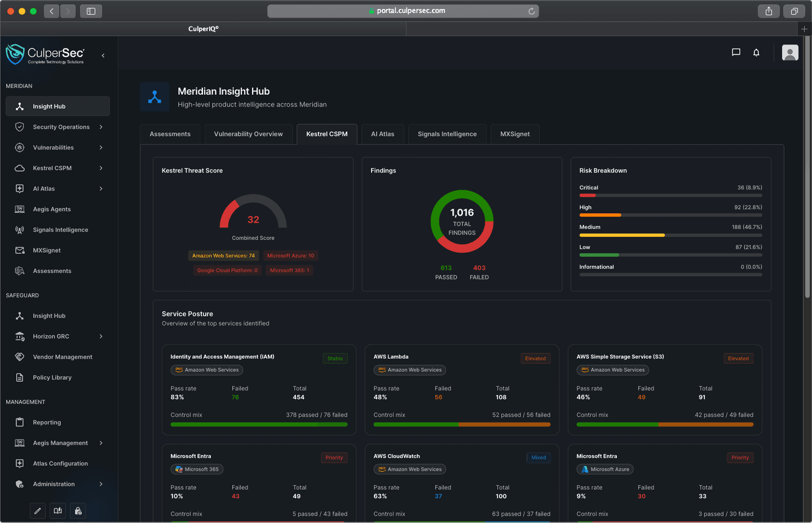The width and height of the screenshot is (812, 523).
Task: Expand the Kestrel CSPM submenu arrow
Action: (101, 168)
